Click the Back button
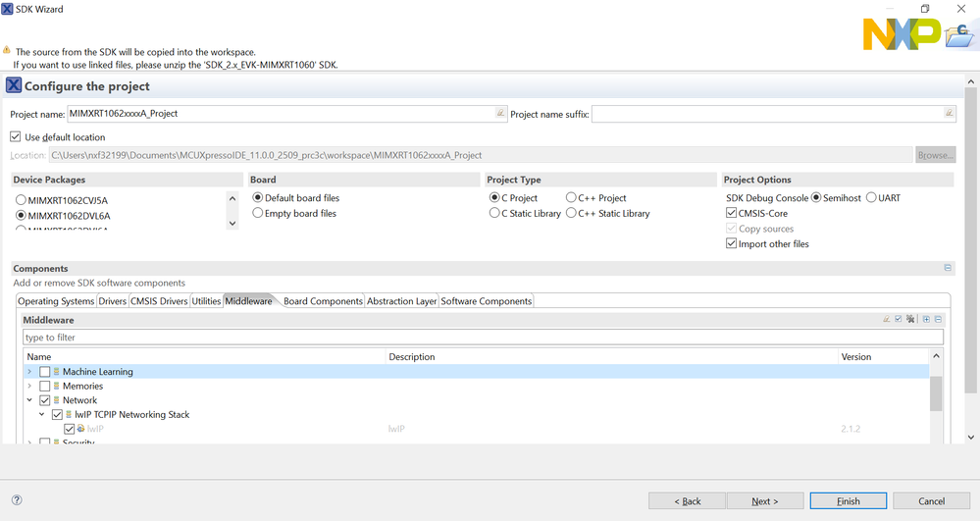 [x=687, y=501]
